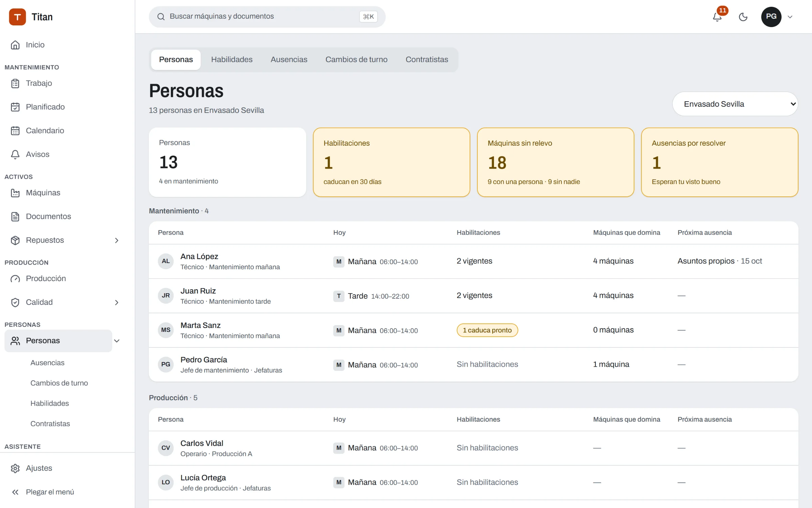Image resolution: width=812 pixels, height=508 pixels.
Task: Switch to the Cambios de turno tab
Action: (x=356, y=60)
